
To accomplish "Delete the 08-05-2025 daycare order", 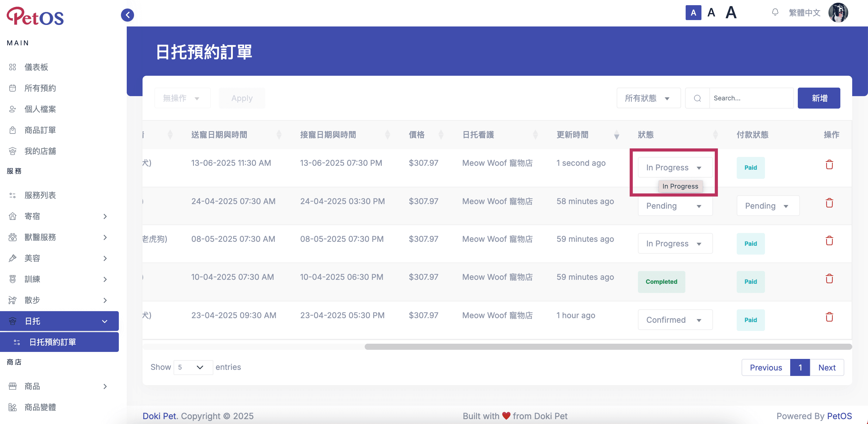I will (x=829, y=241).
